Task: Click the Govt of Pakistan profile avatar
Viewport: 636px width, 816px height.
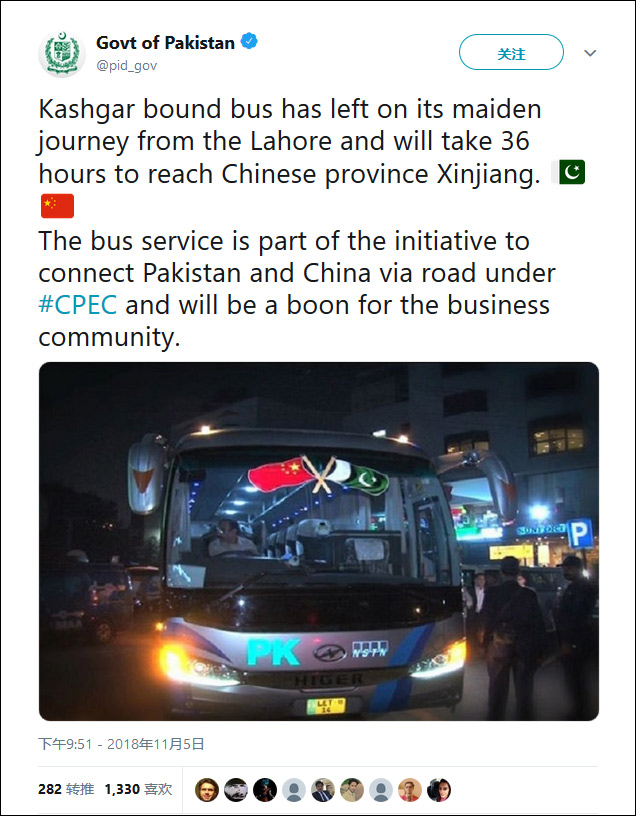Action: (x=62, y=54)
